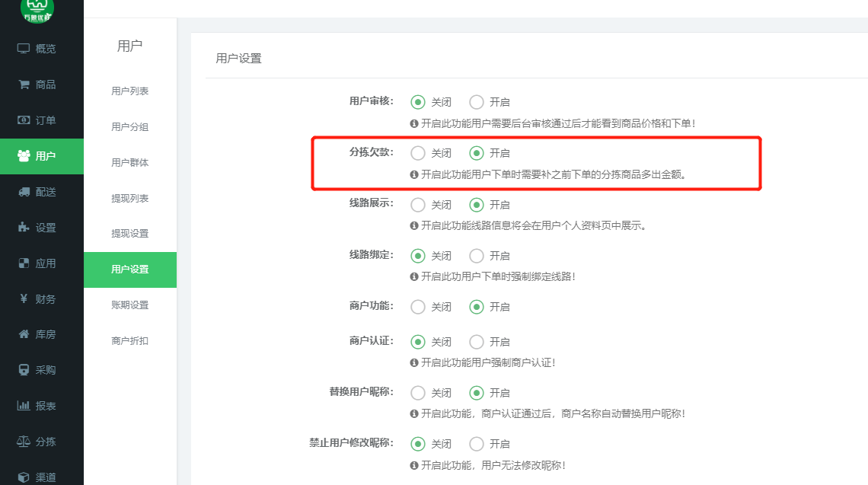
Task: Click the house icon beside 库房
Action: [24, 334]
